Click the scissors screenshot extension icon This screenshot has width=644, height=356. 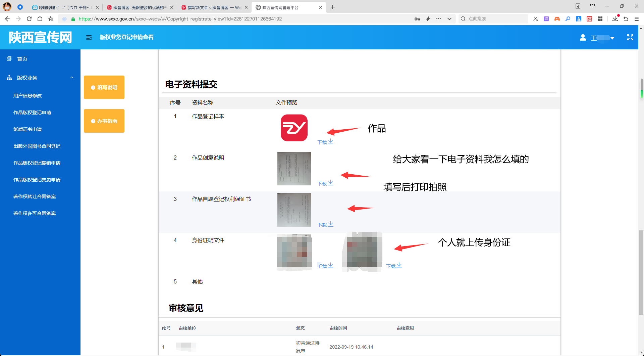pyautogui.click(x=536, y=19)
